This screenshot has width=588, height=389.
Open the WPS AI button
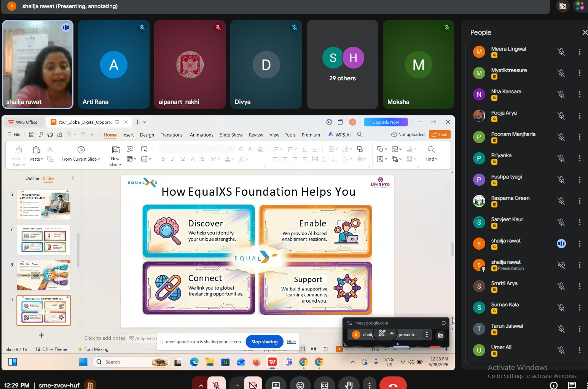point(339,135)
